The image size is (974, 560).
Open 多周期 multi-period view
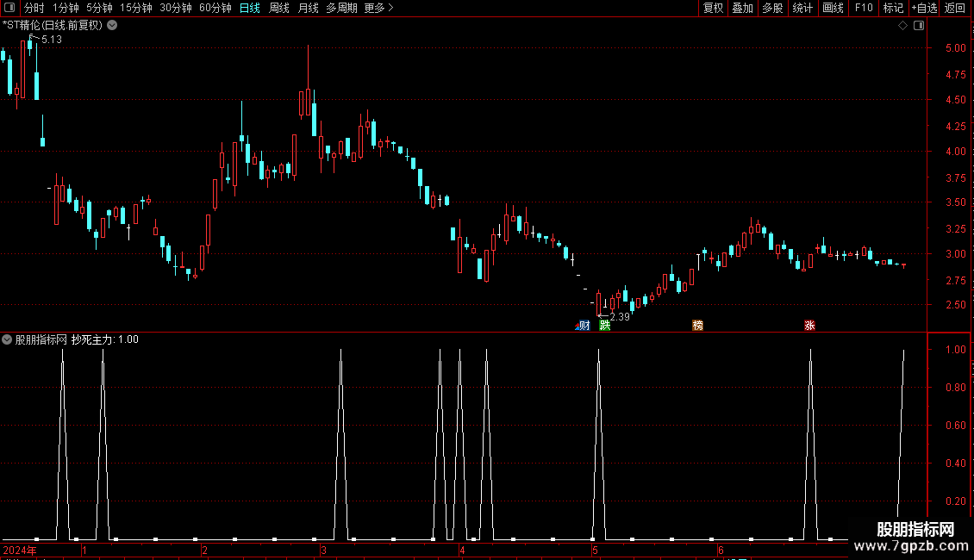pos(341,8)
